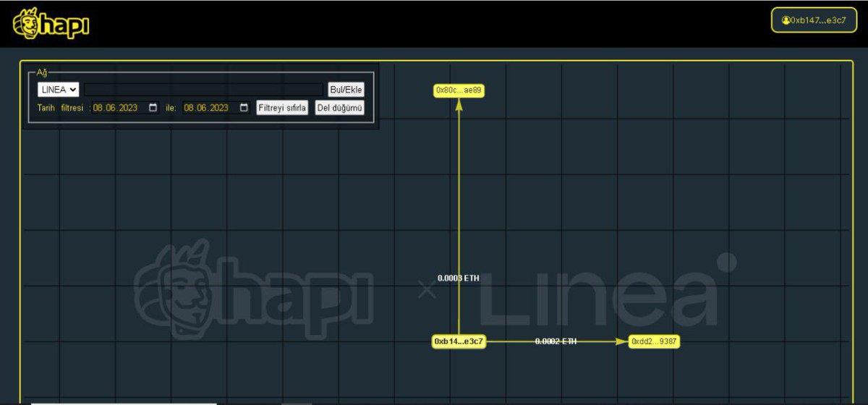The image size is (868, 405).
Task: Click the user avatar icon in wallet button
Action: click(785, 20)
